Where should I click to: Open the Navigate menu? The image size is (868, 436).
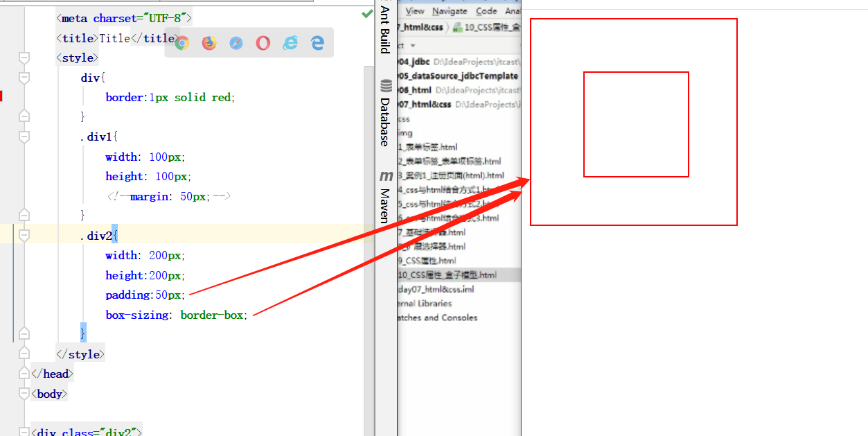point(450,11)
